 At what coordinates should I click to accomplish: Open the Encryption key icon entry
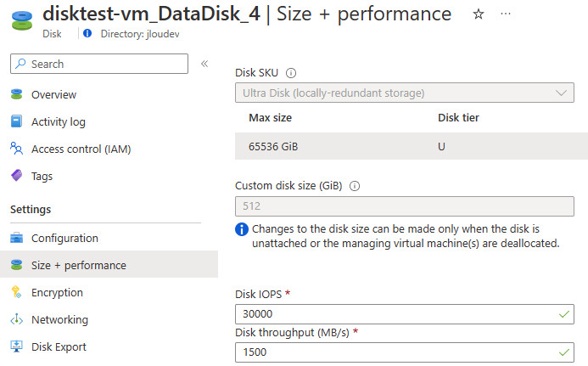(x=16, y=292)
